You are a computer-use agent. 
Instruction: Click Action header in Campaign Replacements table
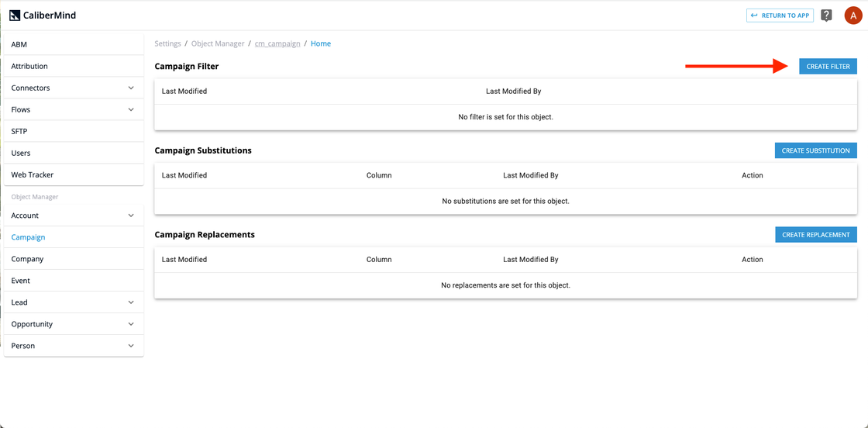[x=753, y=260]
